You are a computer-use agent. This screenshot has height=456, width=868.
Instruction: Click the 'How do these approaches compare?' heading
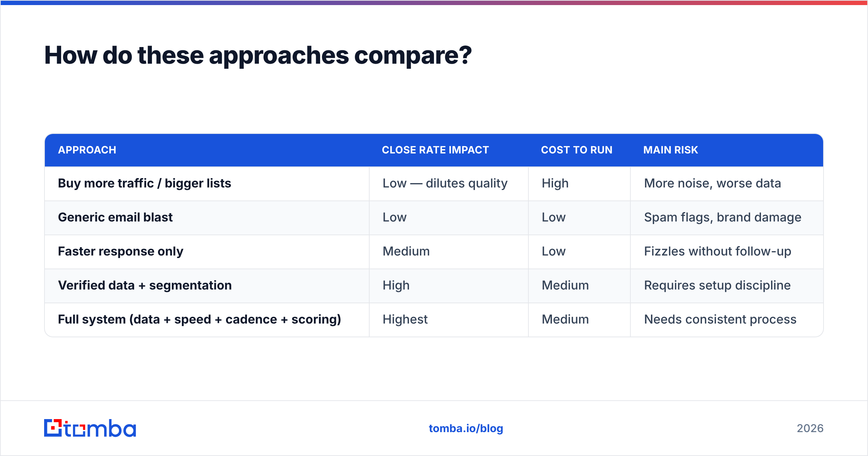click(x=258, y=55)
